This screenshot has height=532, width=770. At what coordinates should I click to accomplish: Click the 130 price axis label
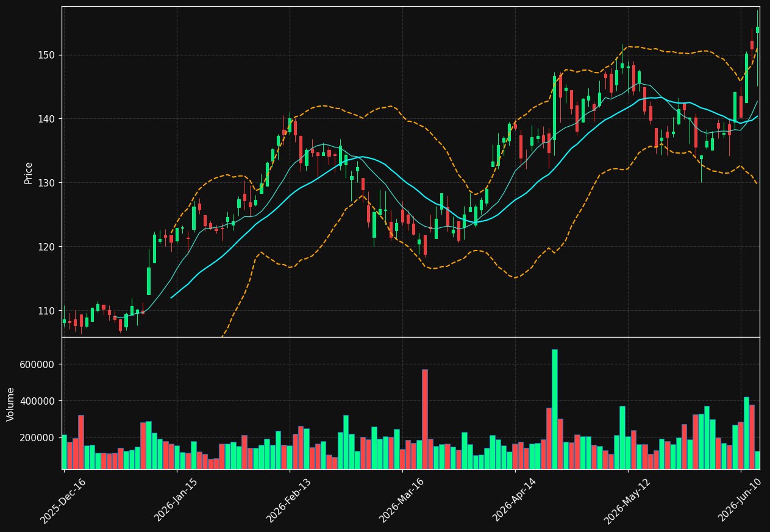[48, 183]
